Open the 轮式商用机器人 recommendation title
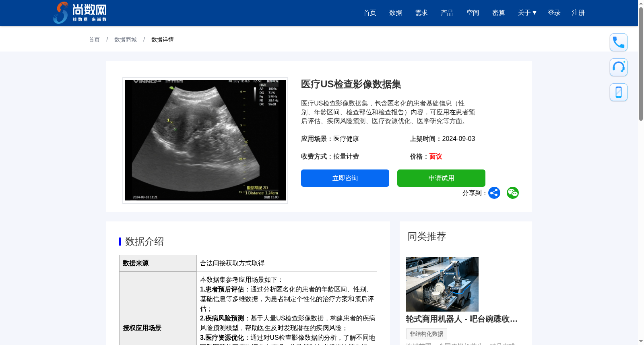 click(462, 319)
